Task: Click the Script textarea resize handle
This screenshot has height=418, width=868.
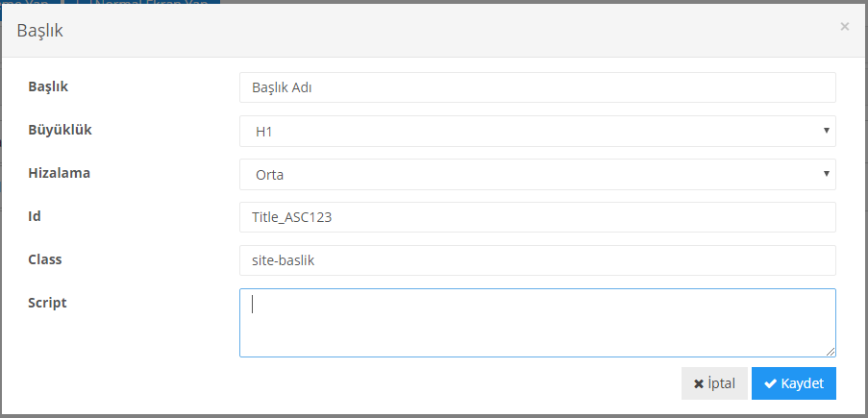Action: coord(831,352)
